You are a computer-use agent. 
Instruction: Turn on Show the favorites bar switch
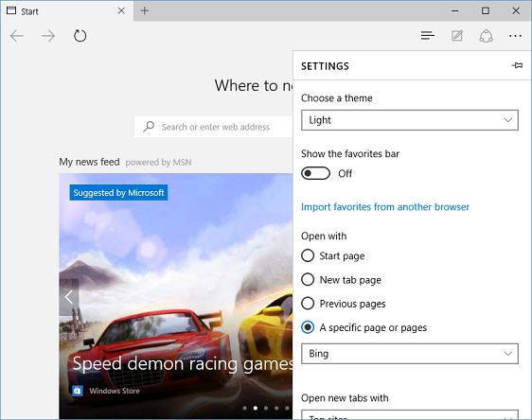pos(315,173)
